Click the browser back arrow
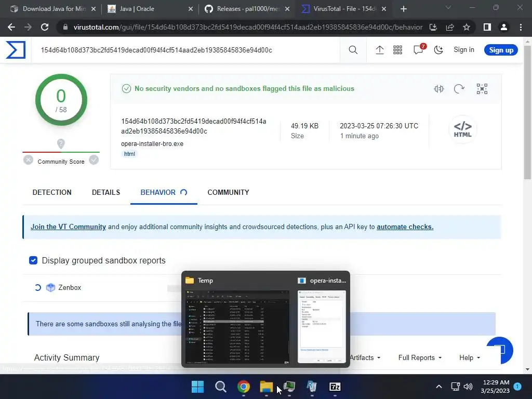 click(x=11, y=27)
